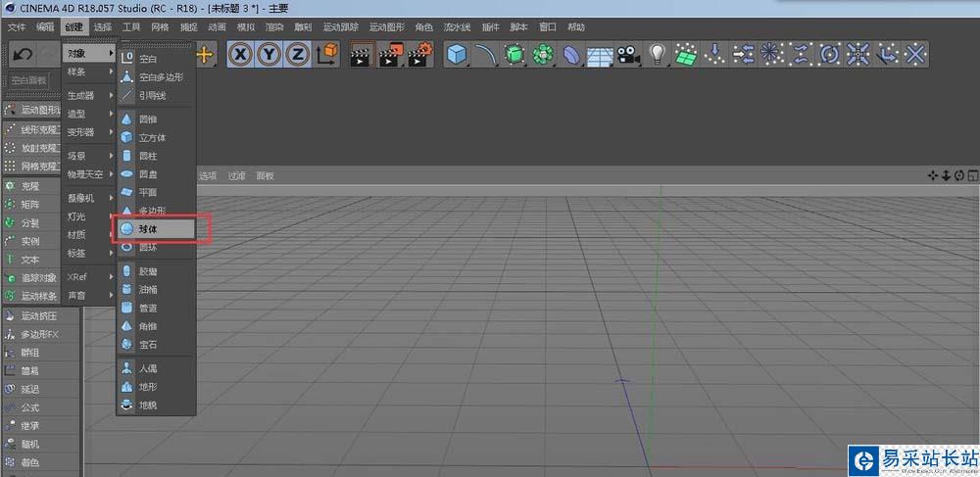The image size is (980, 477).
Task: Choose 地形 landscape in submenu
Action: coord(157,387)
